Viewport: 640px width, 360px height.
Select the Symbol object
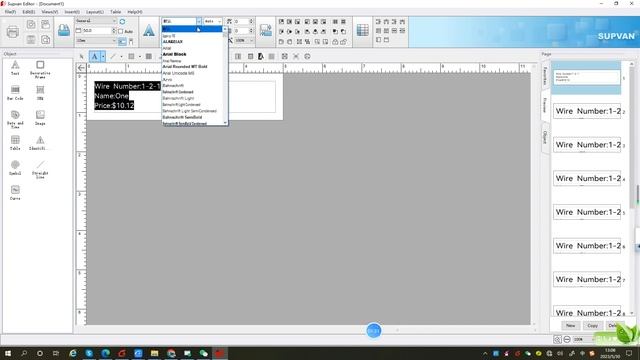[x=15, y=168]
